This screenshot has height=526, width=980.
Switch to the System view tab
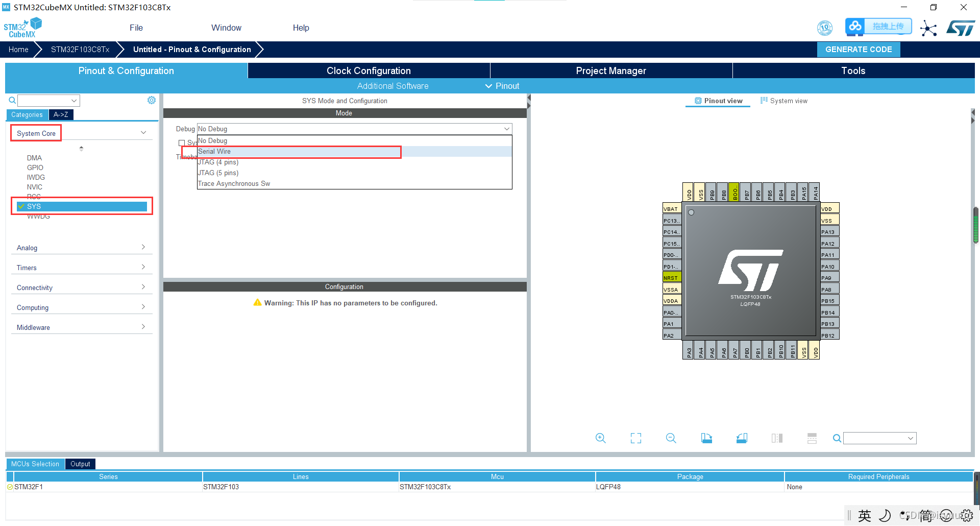784,101
